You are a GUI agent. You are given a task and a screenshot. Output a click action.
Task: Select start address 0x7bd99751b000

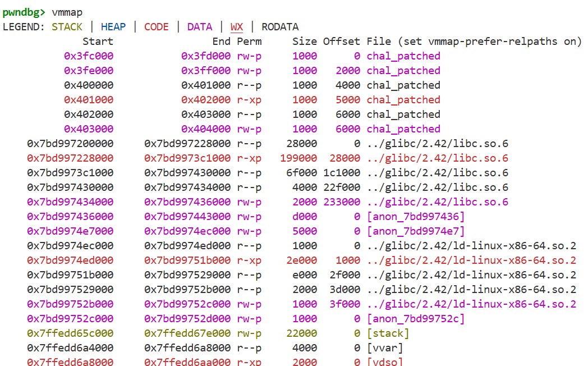click(70, 275)
